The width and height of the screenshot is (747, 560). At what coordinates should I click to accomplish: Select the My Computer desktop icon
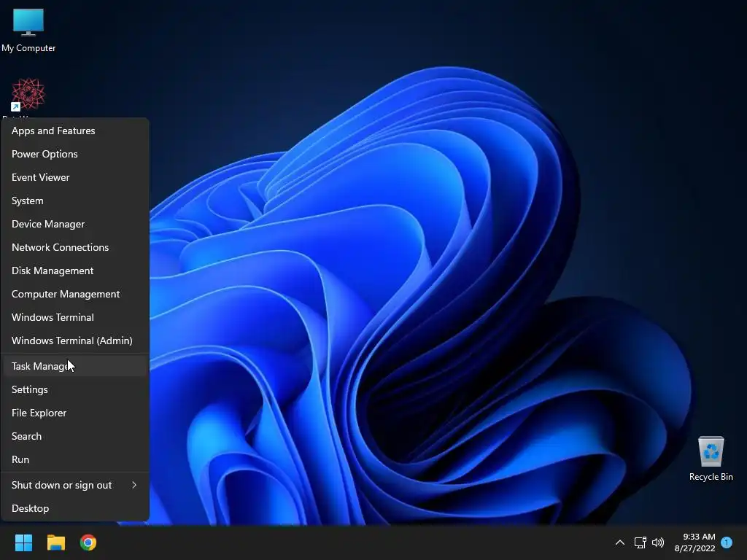coord(28,31)
